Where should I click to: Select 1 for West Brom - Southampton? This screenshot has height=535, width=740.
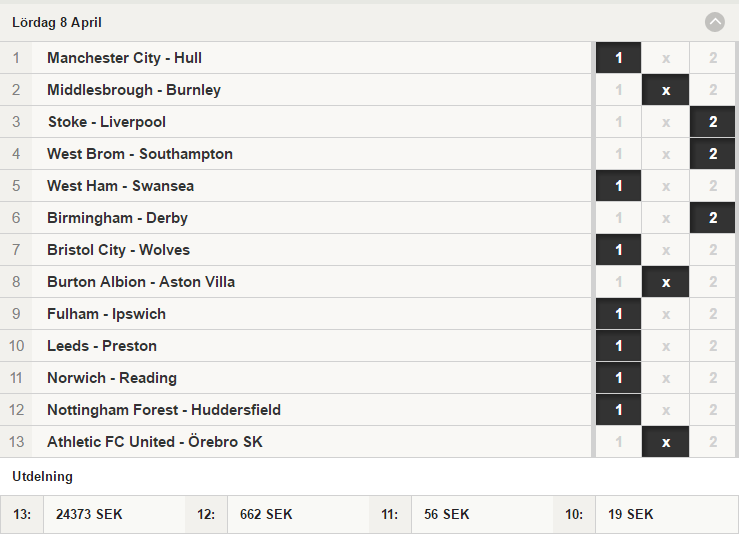pos(618,154)
